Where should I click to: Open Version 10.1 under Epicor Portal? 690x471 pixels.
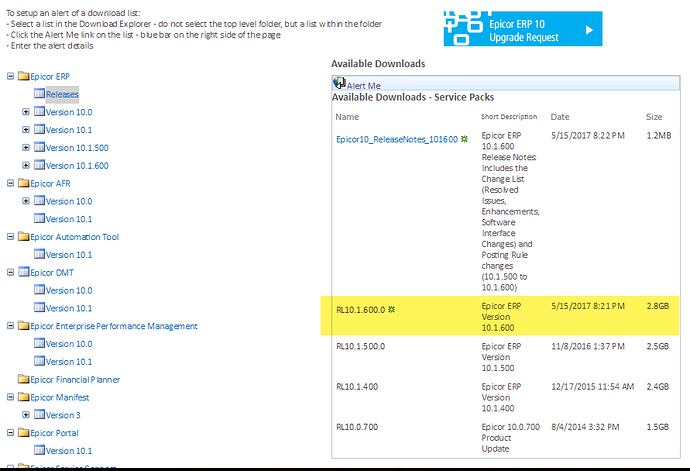pyautogui.click(x=69, y=451)
